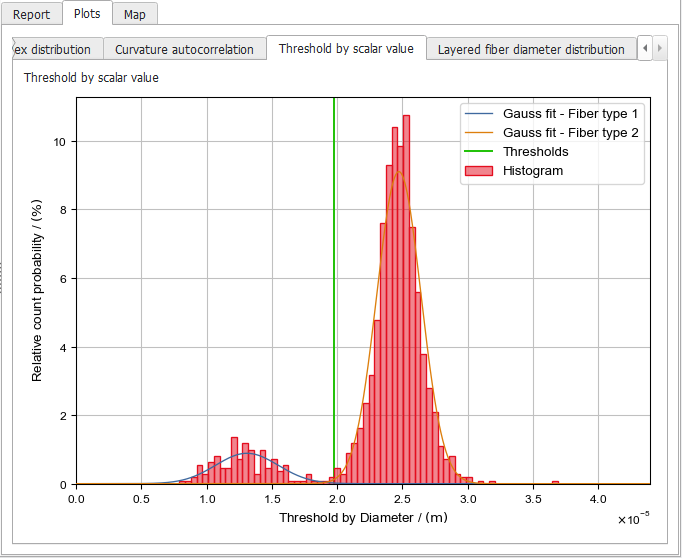Click the 'Threshold by Diameter / (m)' axis label

(x=363, y=518)
